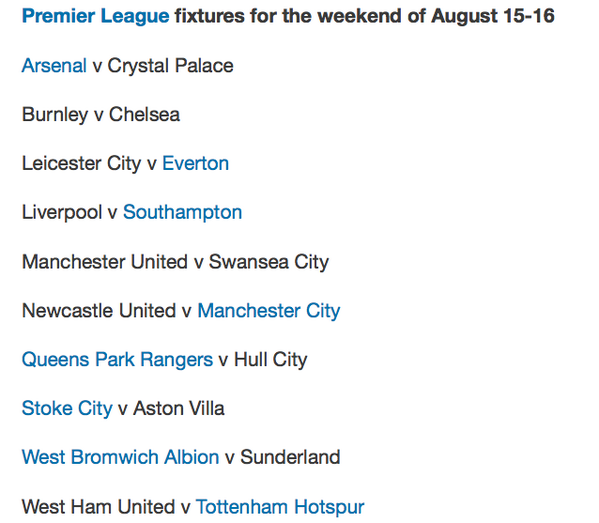Click the Burnley v Chelsea fixture text

[101, 115]
